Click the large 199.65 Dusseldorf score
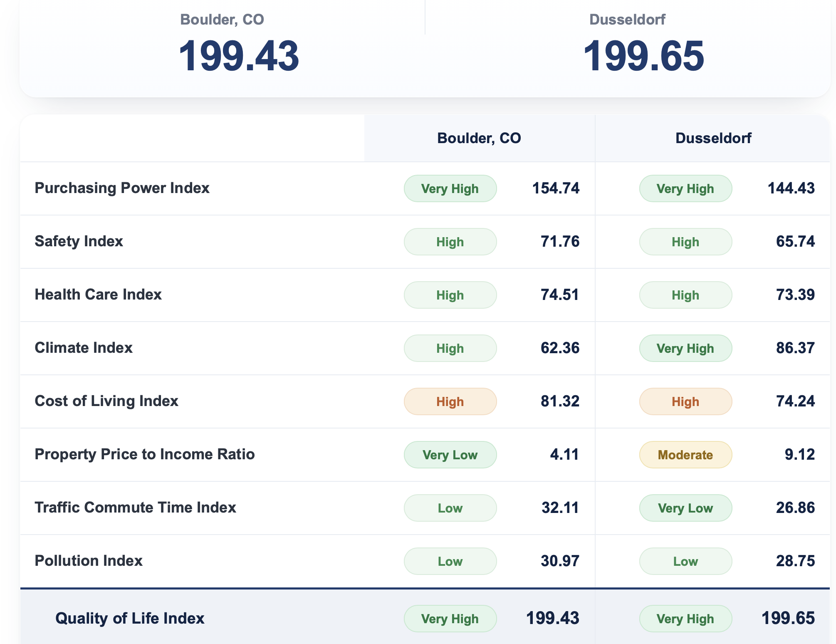The height and width of the screenshot is (644, 836). tap(643, 56)
